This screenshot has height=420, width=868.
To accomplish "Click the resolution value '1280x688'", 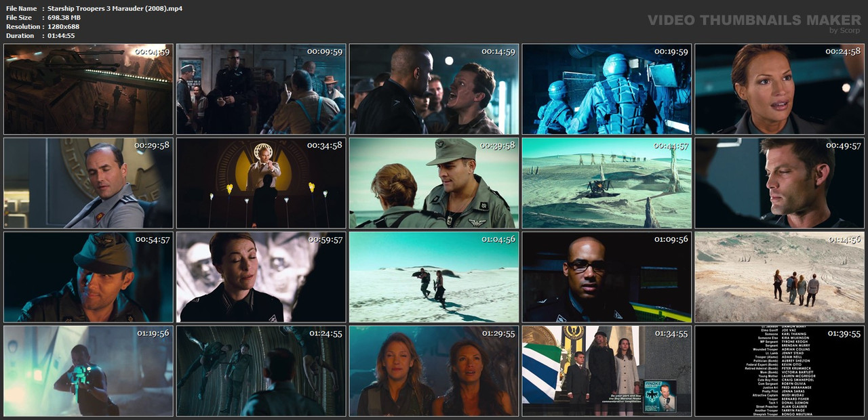I will tap(64, 26).
